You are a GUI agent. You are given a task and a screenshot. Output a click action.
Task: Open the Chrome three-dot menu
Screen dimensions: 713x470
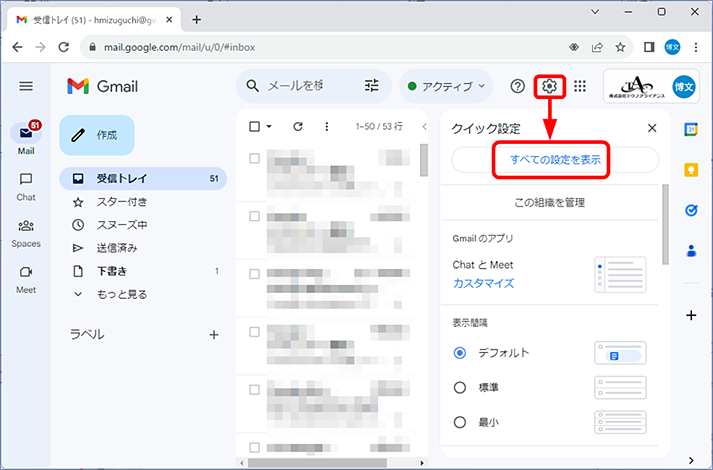(696, 47)
